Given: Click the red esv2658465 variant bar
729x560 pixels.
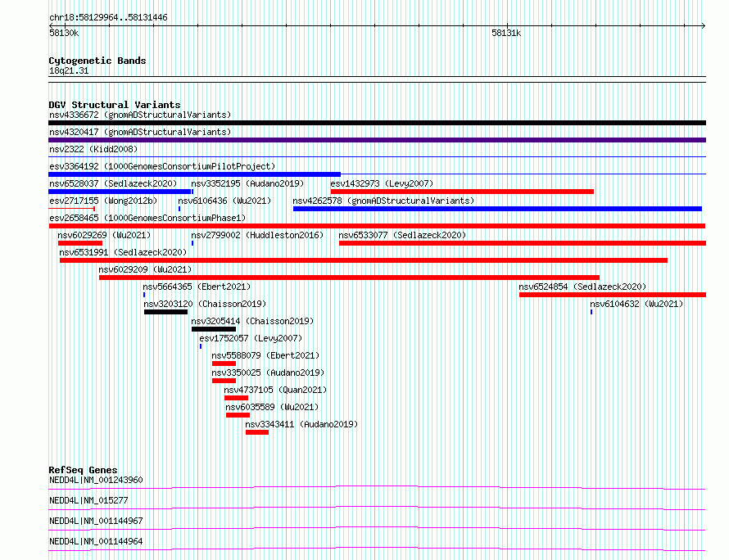Looking at the screenshot, I should point(377,226).
